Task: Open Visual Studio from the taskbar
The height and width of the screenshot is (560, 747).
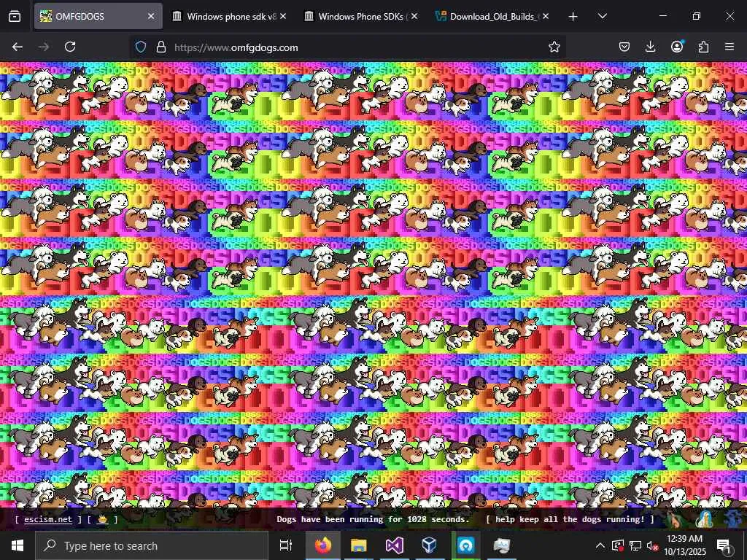Action: pyautogui.click(x=394, y=545)
